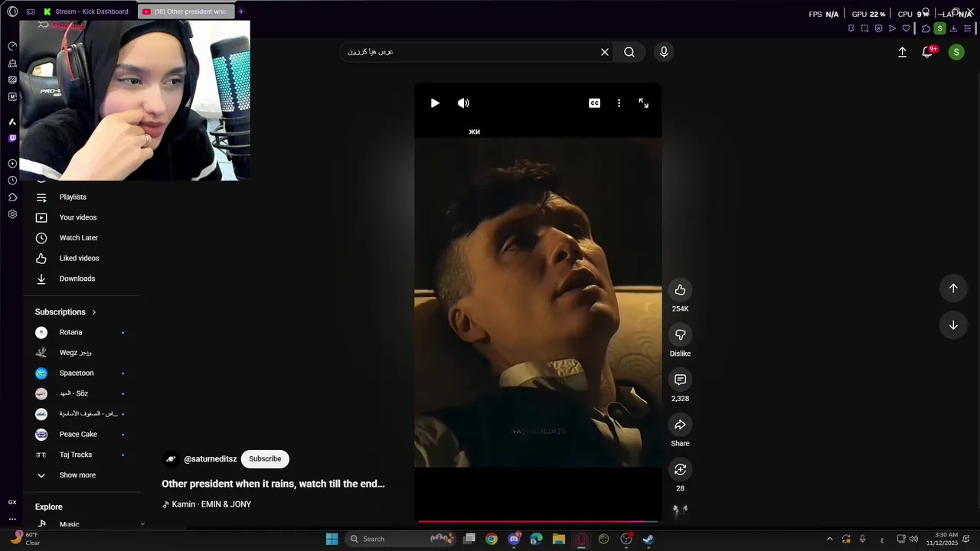980x551 pixels.
Task: Click the Windows taskbar Search box
Action: pyautogui.click(x=400, y=539)
